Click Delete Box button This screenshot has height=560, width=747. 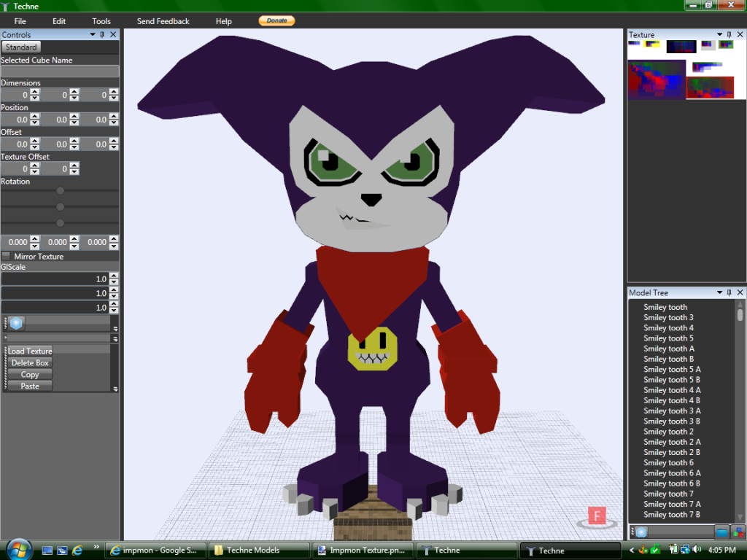pos(30,363)
